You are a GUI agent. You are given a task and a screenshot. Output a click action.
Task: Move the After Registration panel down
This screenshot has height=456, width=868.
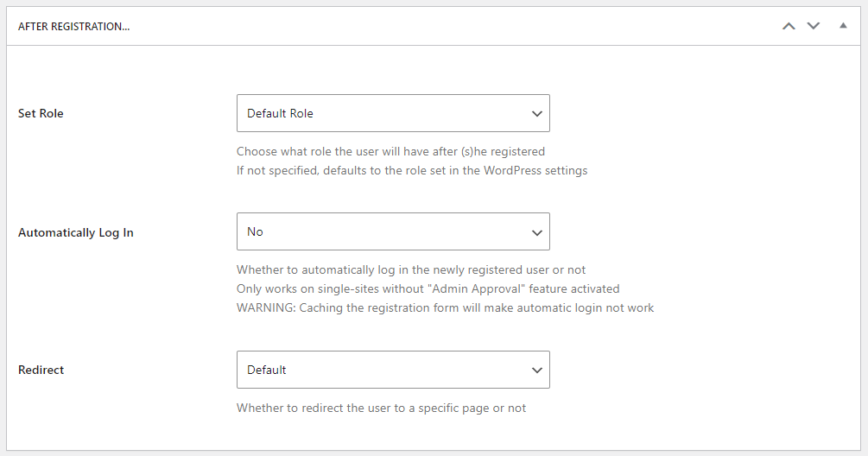[814, 26]
